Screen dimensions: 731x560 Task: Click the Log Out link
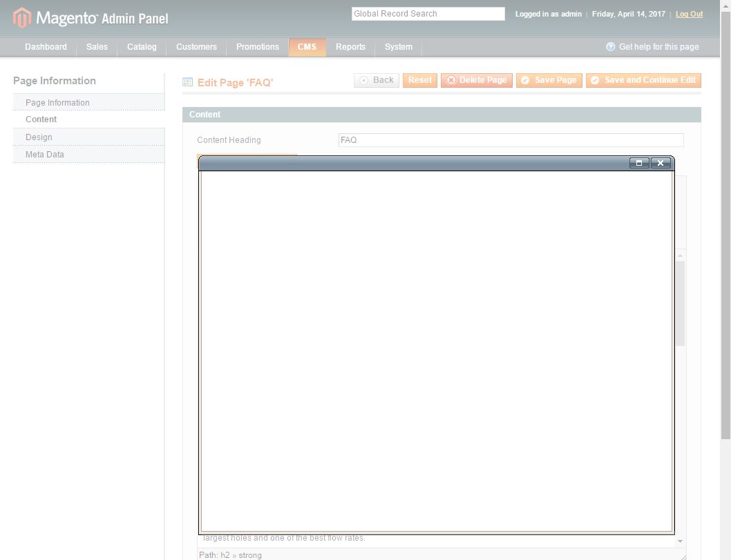(x=688, y=14)
